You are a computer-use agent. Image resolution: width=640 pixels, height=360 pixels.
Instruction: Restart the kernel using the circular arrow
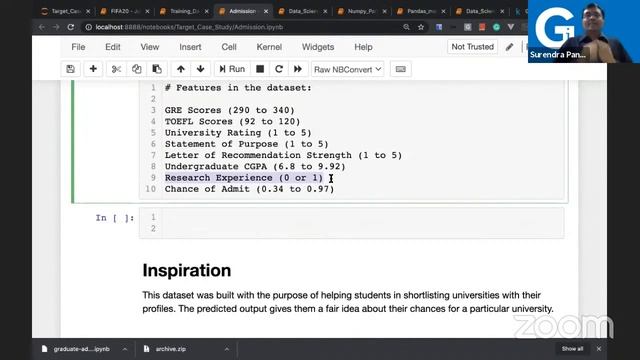click(279, 69)
